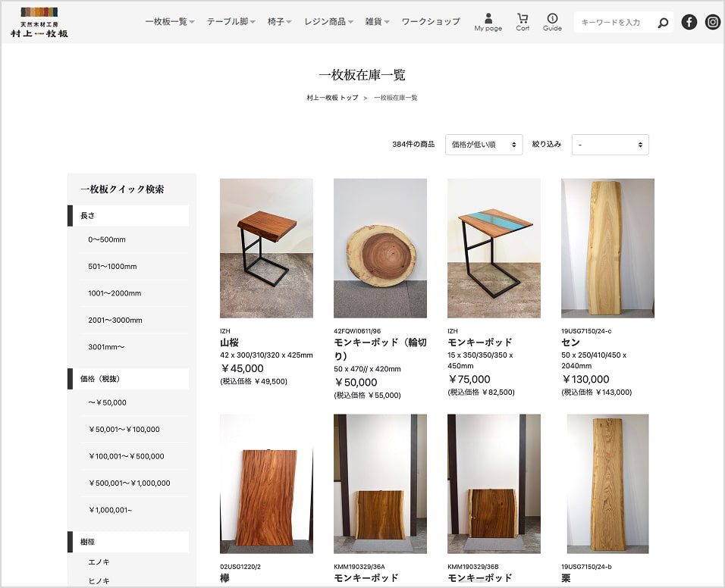This screenshot has width=725, height=588.
Task: Click the keyword search input field
Action: [x=613, y=23]
